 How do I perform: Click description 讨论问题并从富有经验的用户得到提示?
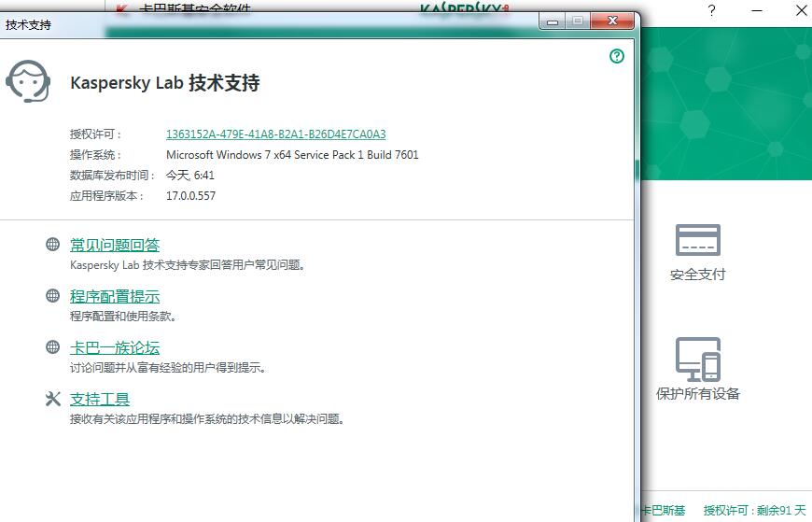coord(168,368)
